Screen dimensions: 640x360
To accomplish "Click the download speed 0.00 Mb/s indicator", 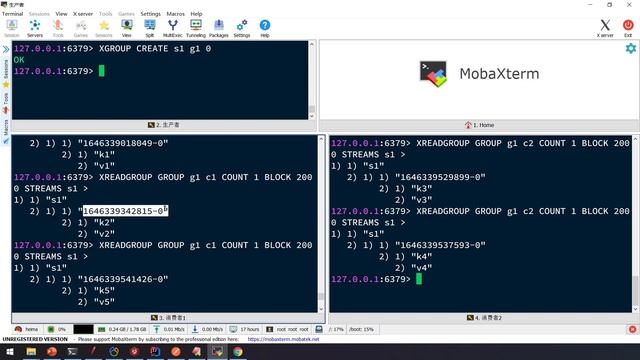I will tap(207, 329).
